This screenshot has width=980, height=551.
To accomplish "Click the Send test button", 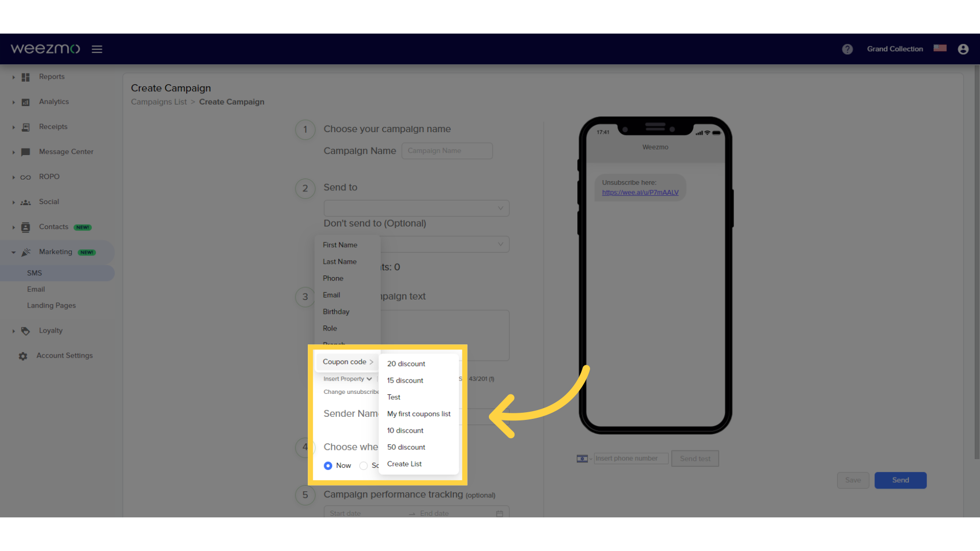I will pos(695,458).
